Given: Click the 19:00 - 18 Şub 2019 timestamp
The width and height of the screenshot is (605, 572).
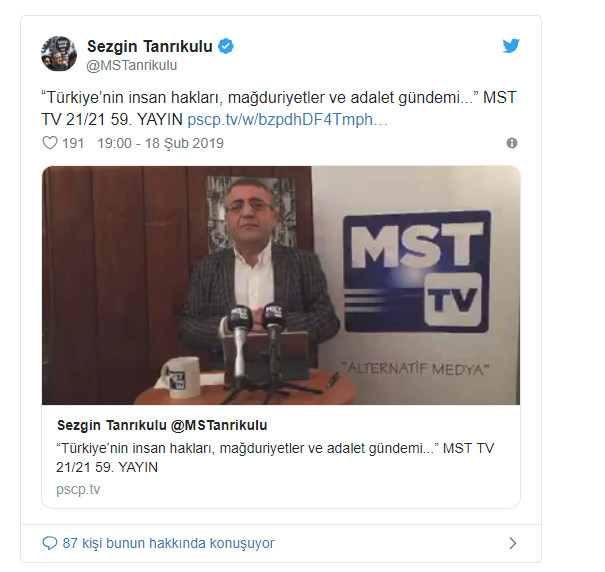Looking at the screenshot, I should pos(160,143).
